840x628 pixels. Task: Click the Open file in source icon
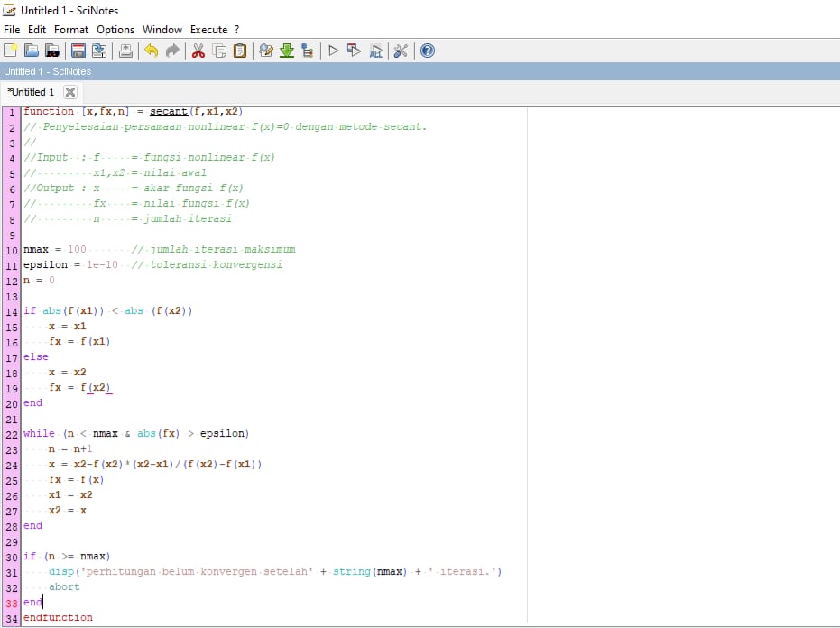click(x=52, y=51)
